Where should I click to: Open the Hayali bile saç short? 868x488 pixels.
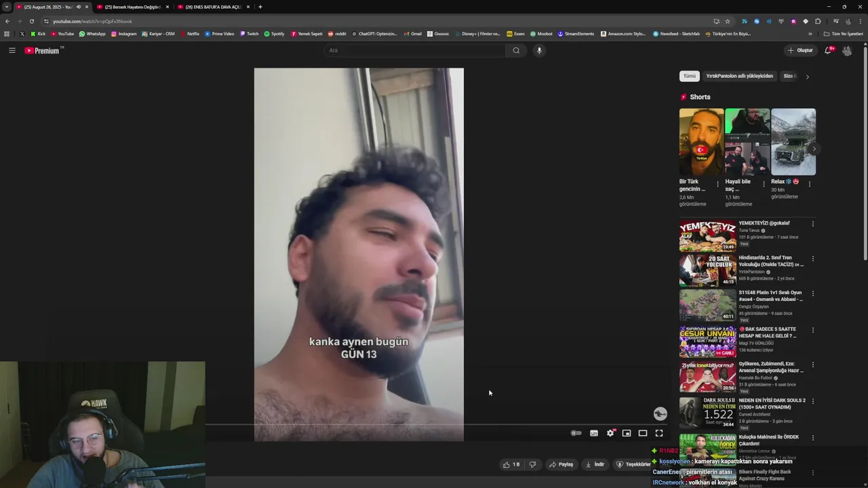(x=747, y=142)
